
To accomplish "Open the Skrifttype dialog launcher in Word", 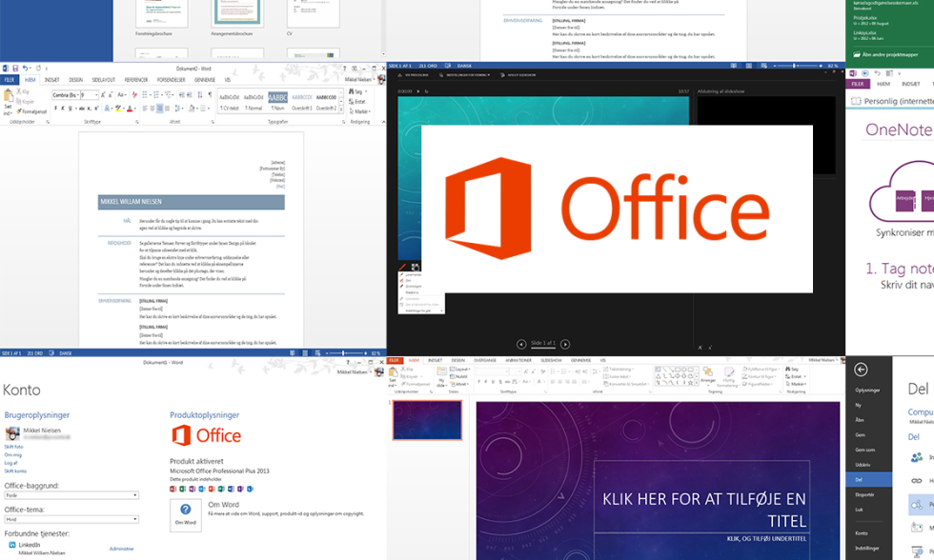I will tap(137, 122).
